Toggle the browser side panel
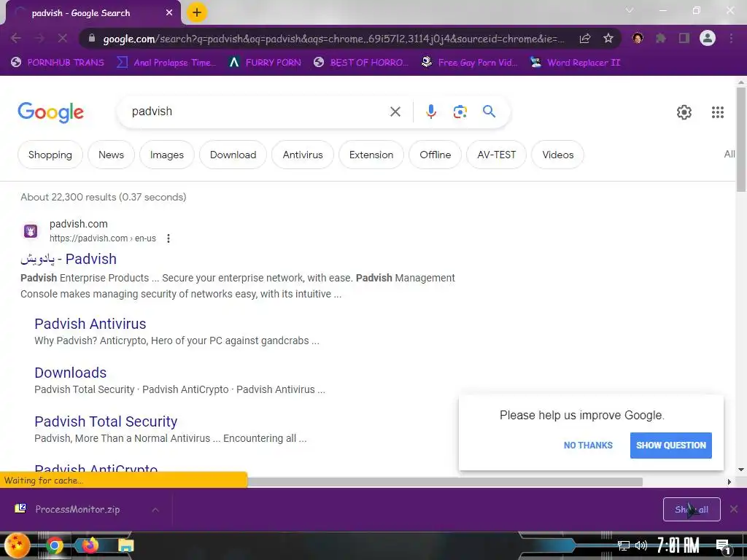The image size is (747, 560). click(684, 38)
